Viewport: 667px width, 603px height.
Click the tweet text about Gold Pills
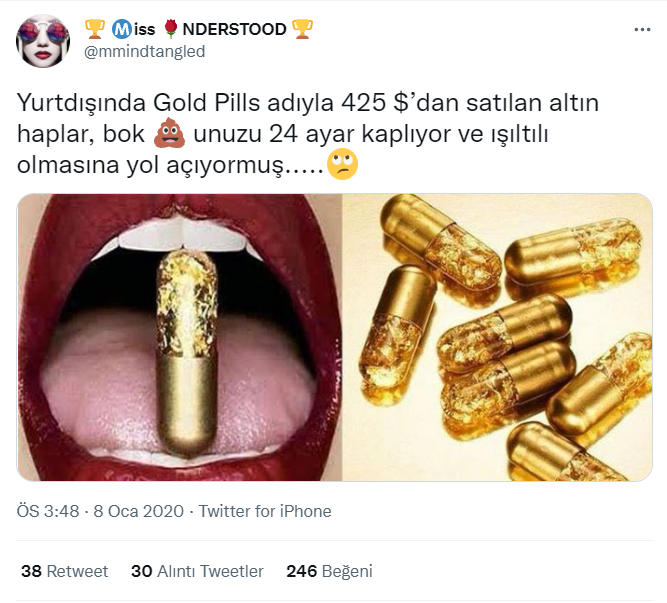coord(308,134)
